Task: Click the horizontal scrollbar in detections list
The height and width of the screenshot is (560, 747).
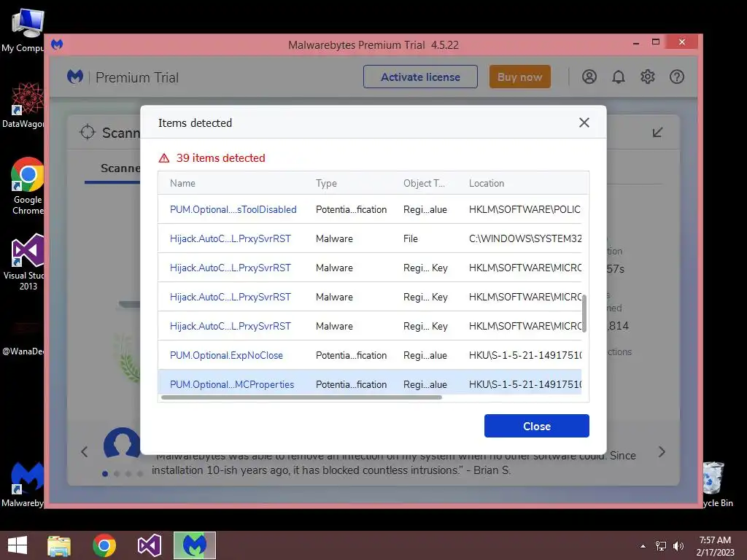Action: (x=301, y=397)
